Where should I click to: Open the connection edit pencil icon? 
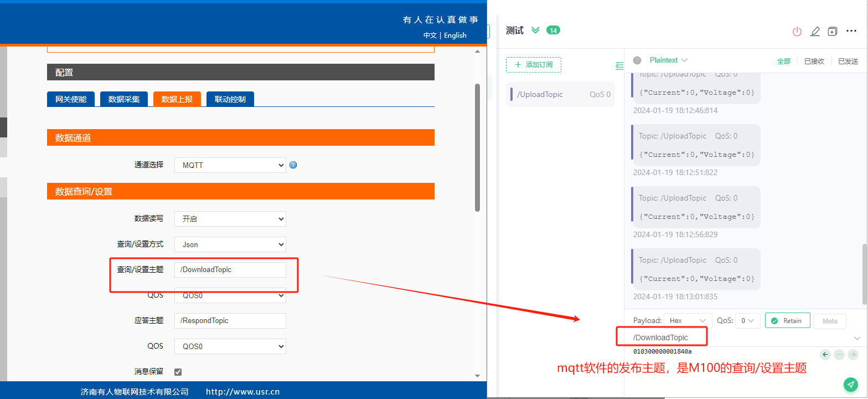click(x=815, y=32)
